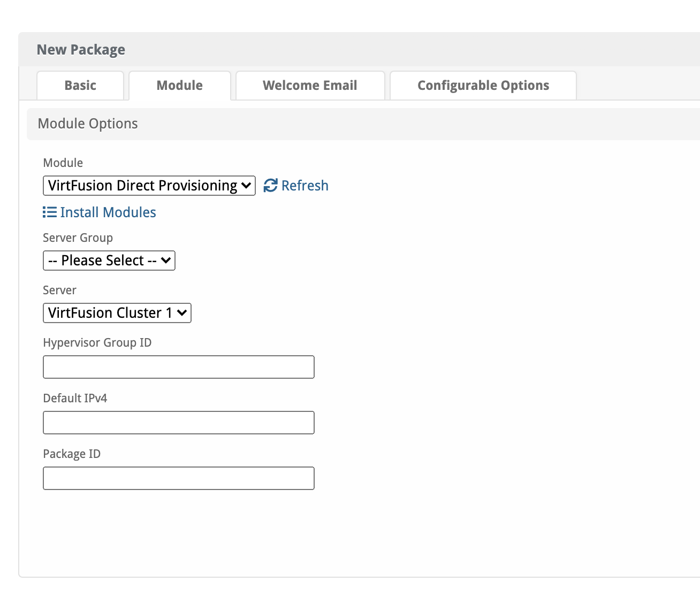Switch to the Basic tab
700x612 pixels.
[80, 86]
